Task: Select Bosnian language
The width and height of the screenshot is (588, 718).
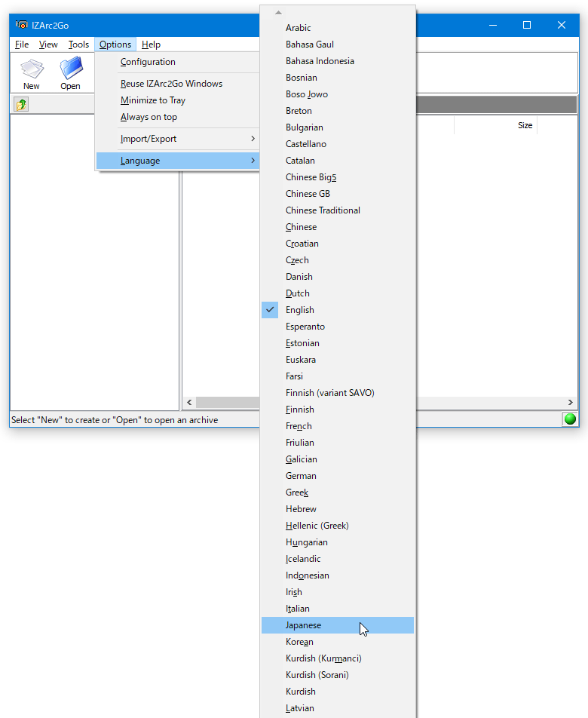Action: click(338, 78)
